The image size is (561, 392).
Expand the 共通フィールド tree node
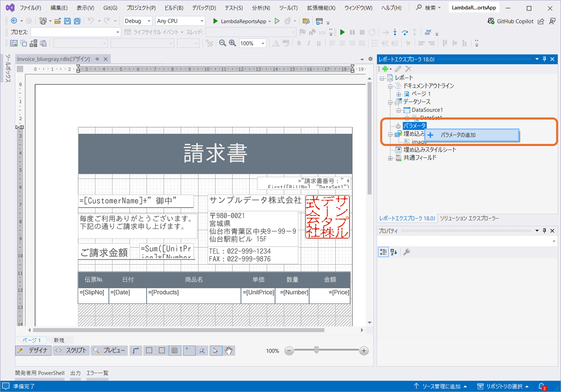pyautogui.click(x=390, y=158)
